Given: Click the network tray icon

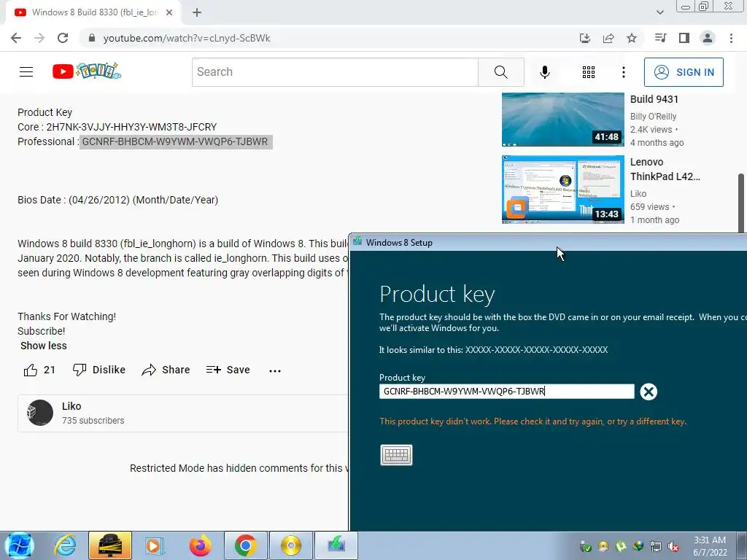Looking at the screenshot, I should (x=656, y=547).
